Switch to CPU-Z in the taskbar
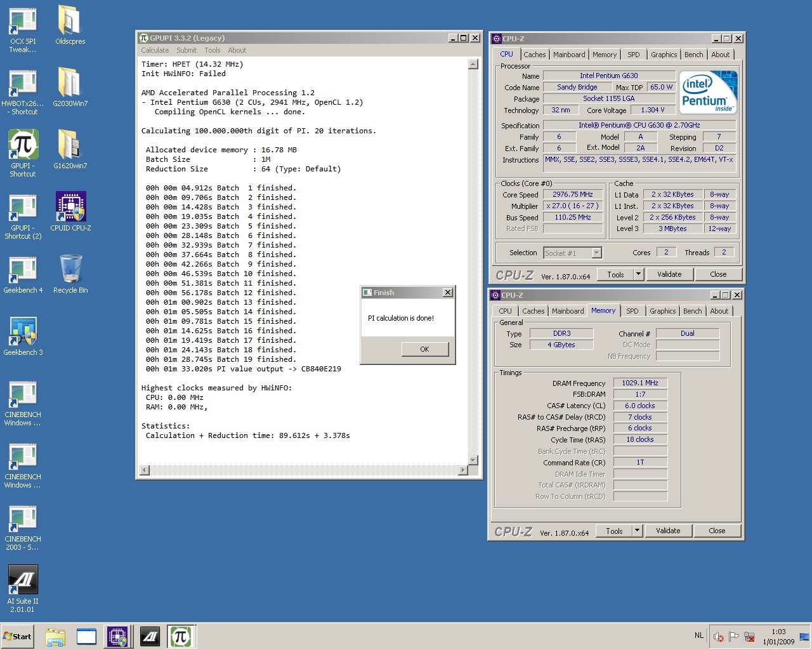This screenshot has height=650, width=812. pos(117,636)
